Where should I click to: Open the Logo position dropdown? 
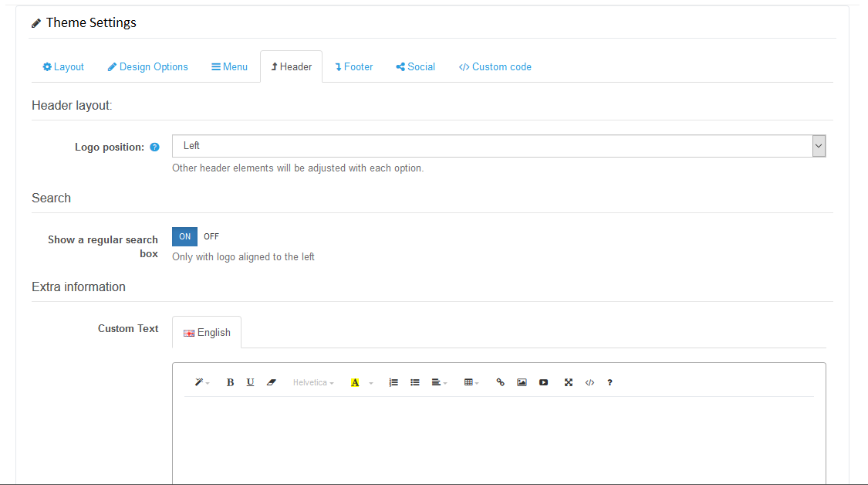(498, 146)
